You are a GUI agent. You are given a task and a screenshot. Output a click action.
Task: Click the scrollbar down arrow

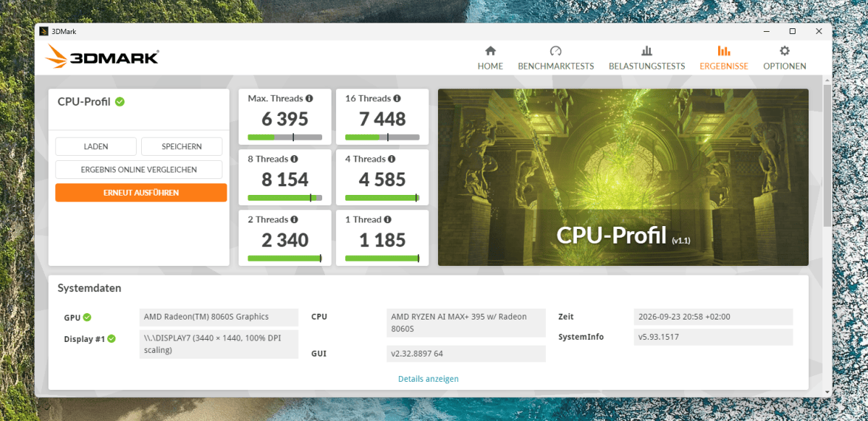(x=827, y=391)
